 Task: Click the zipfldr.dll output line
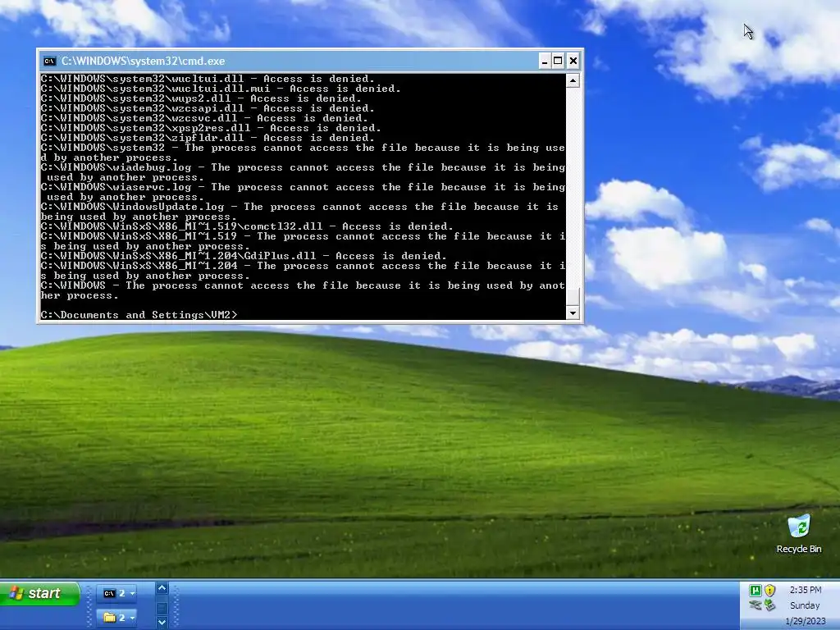[208, 138]
